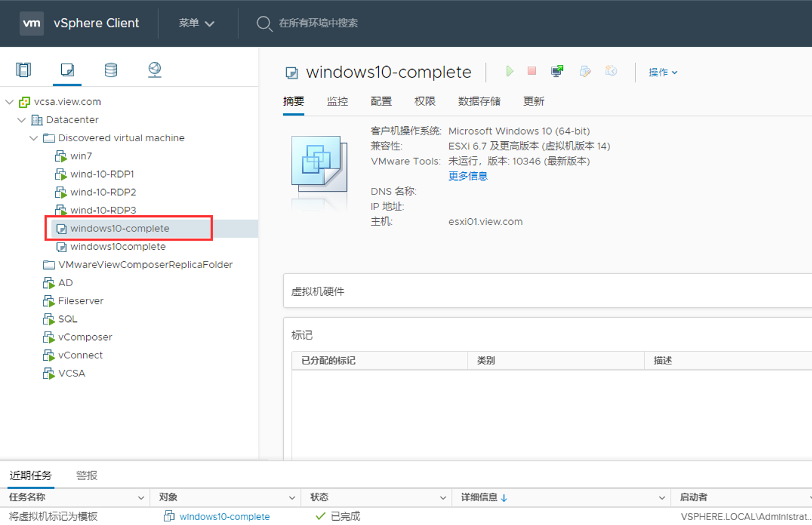This screenshot has width=812, height=525.
Task: Sort by the 启动者 column header
Action: pos(693,498)
